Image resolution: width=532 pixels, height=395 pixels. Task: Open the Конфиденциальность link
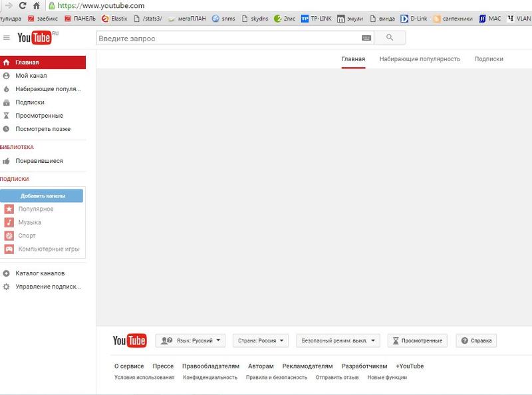click(210, 377)
